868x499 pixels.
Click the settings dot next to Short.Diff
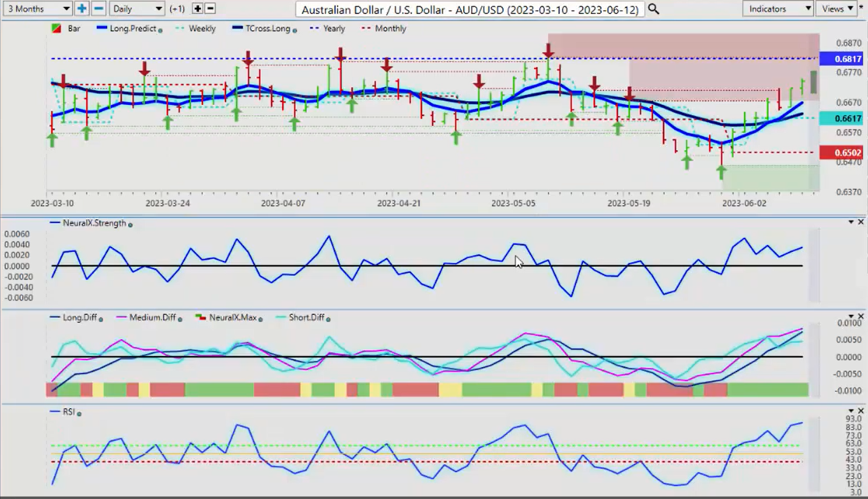329,319
